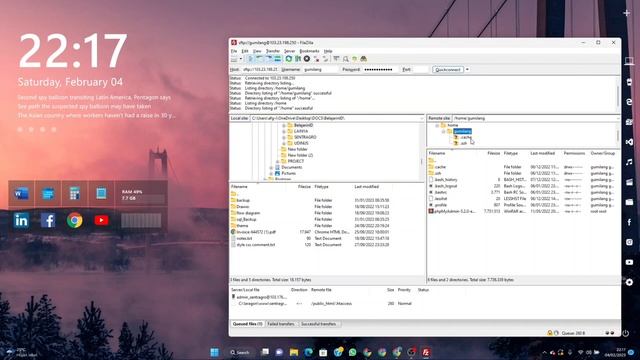Toggle the message log display icon

[250, 59]
